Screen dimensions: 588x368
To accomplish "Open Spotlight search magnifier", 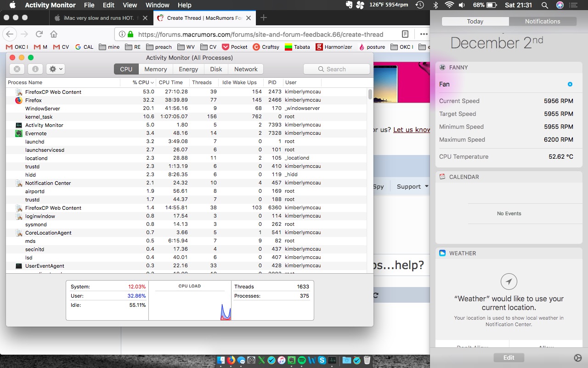I will pos(544,5).
